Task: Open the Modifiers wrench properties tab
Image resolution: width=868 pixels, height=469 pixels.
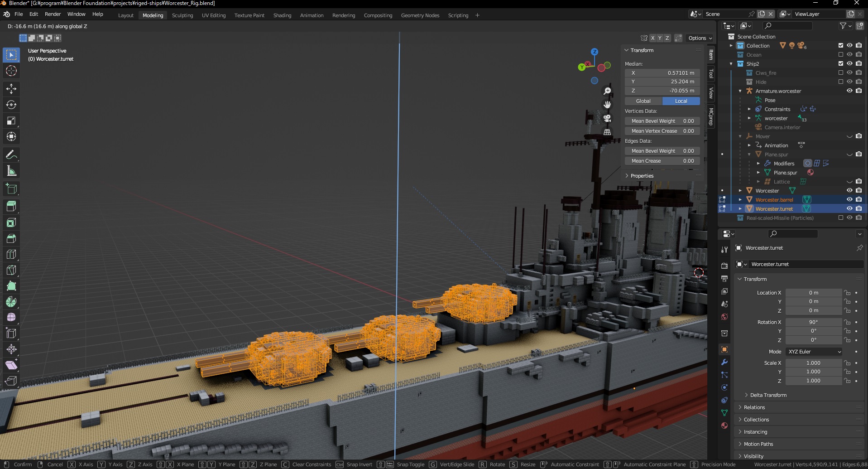Action: point(724,362)
